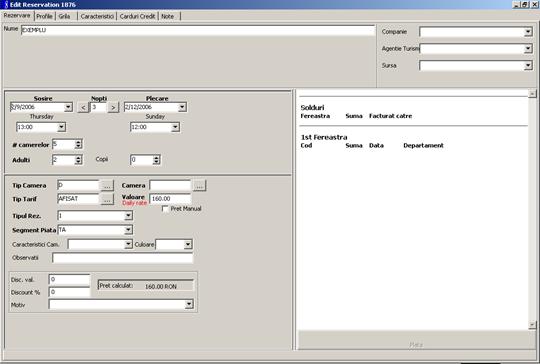Click the balance panel scroll up arrow
Viewport: 540px width, 364px height.
(x=532, y=93)
